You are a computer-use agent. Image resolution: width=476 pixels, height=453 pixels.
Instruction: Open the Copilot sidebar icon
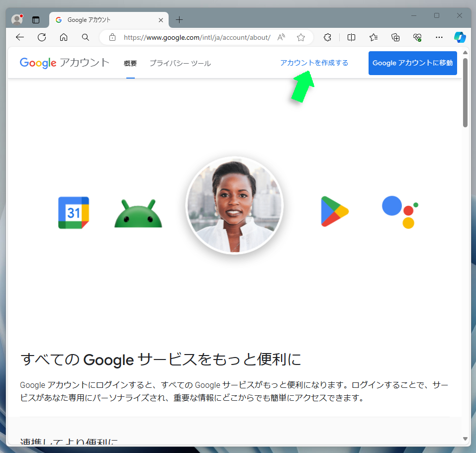[x=460, y=37]
